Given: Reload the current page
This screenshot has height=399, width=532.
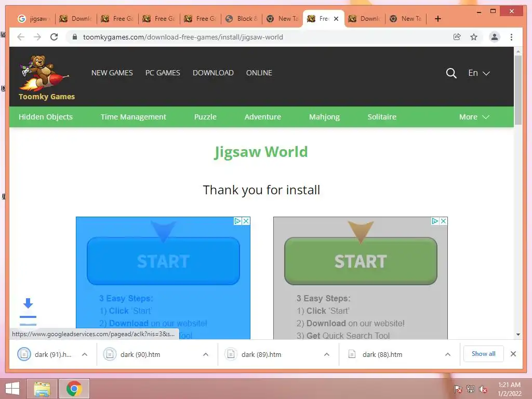Looking at the screenshot, I should 54,37.
